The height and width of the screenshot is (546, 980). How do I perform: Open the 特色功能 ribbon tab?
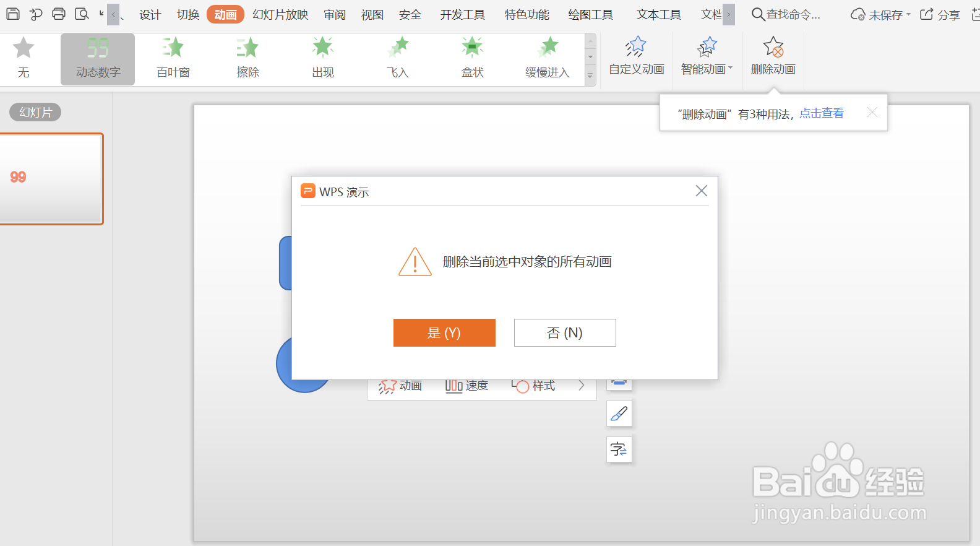527,15
